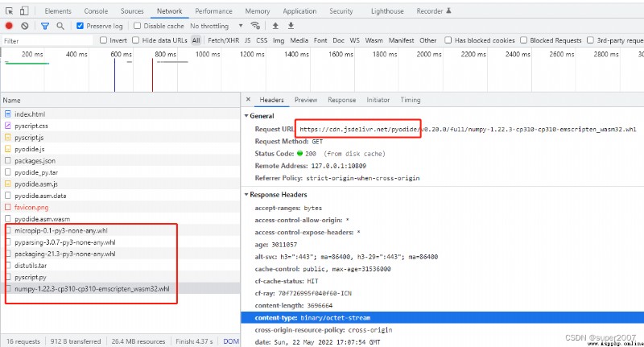Select index.html file icon
Image resolution: width=644 pixels, height=347 pixels.
click(8, 114)
